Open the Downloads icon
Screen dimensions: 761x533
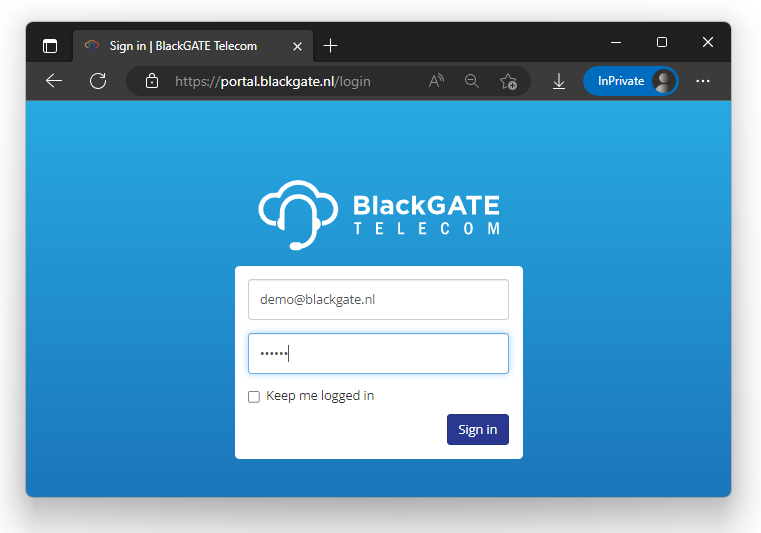point(559,81)
